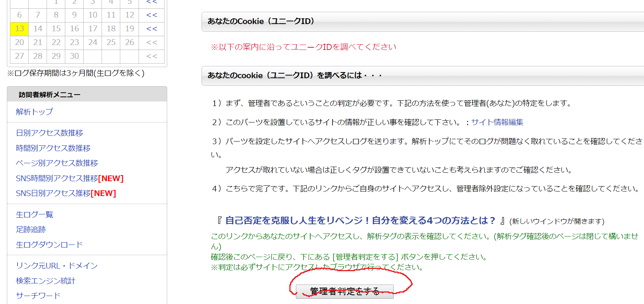644x304 pixels.
Task: Select calendar day 7
Action: point(38,15)
